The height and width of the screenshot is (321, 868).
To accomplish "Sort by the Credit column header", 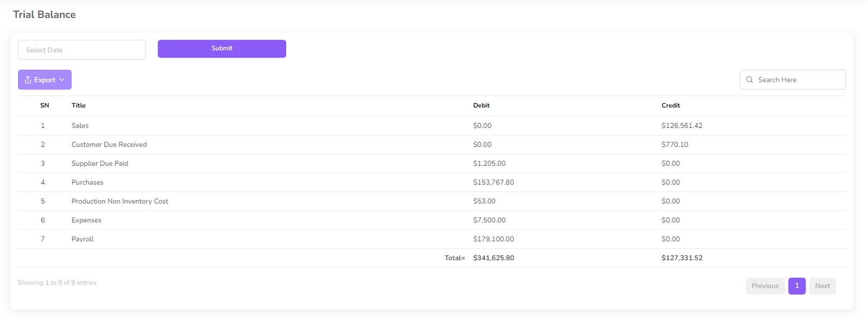I will (671, 106).
